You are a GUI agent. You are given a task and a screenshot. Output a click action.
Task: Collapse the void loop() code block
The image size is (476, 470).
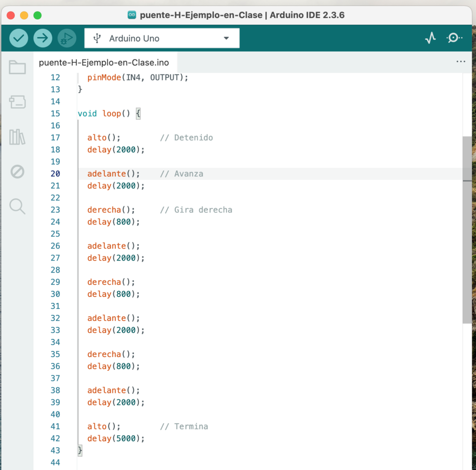pyautogui.click(x=71, y=114)
